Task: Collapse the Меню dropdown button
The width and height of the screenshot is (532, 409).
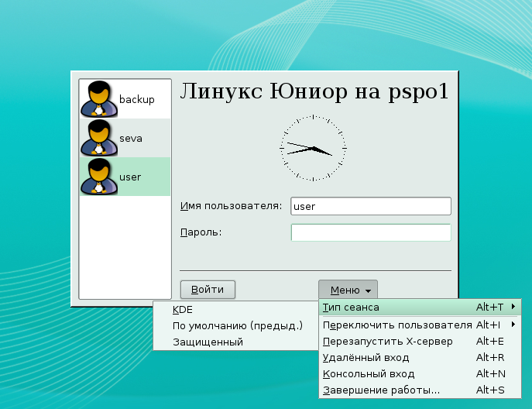Action: (x=348, y=290)
